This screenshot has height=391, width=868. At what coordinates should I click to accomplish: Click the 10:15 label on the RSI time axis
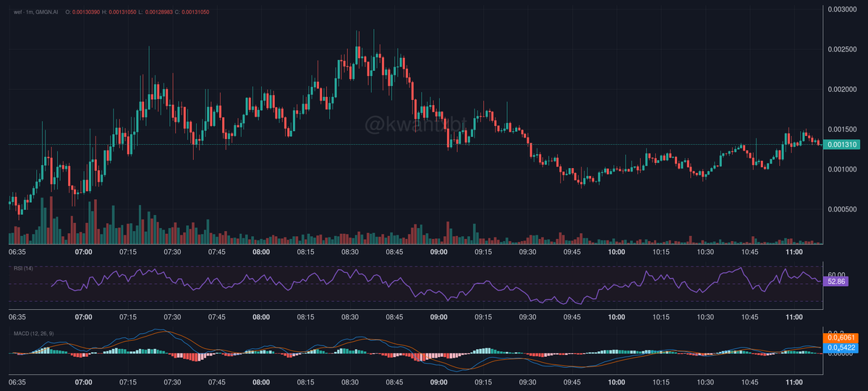[x=661, y=317]
